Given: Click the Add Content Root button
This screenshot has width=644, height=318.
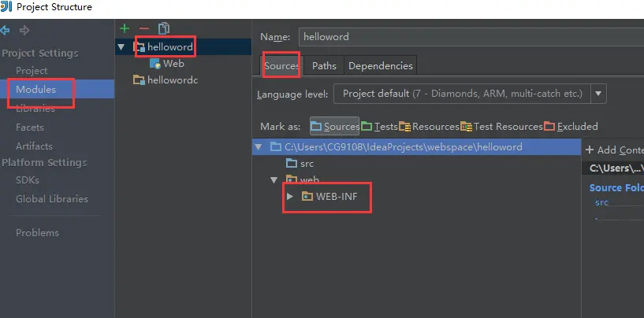Looking at the screenshot, I should pos(614,150).
